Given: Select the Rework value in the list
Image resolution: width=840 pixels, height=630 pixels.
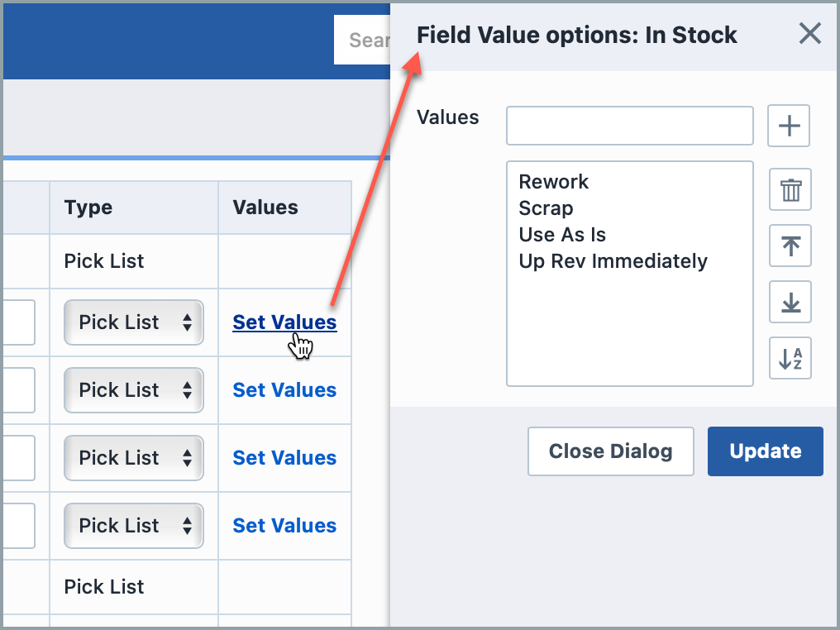Looking at the screenshot, I should (553, 182).
